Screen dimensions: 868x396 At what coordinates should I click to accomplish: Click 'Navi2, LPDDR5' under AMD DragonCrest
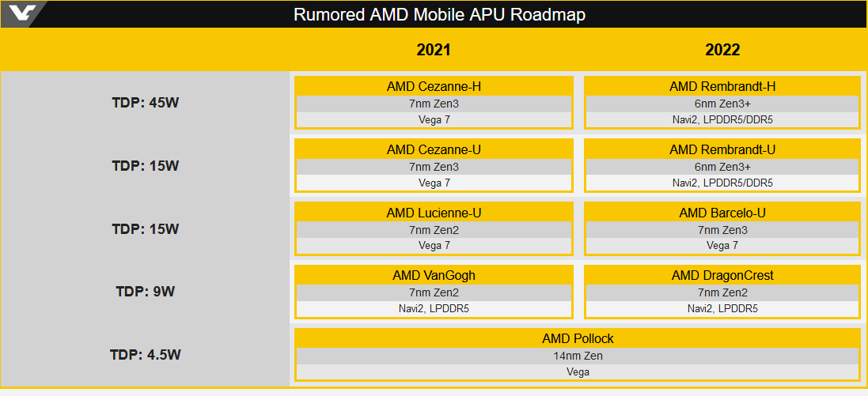click(x=722, y=308)
